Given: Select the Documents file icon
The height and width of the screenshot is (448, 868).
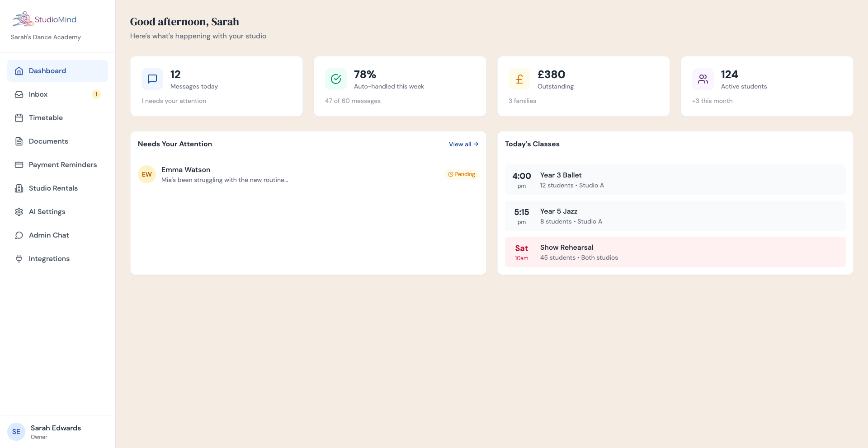Looking at the screenshot, I should click(19, 141).
